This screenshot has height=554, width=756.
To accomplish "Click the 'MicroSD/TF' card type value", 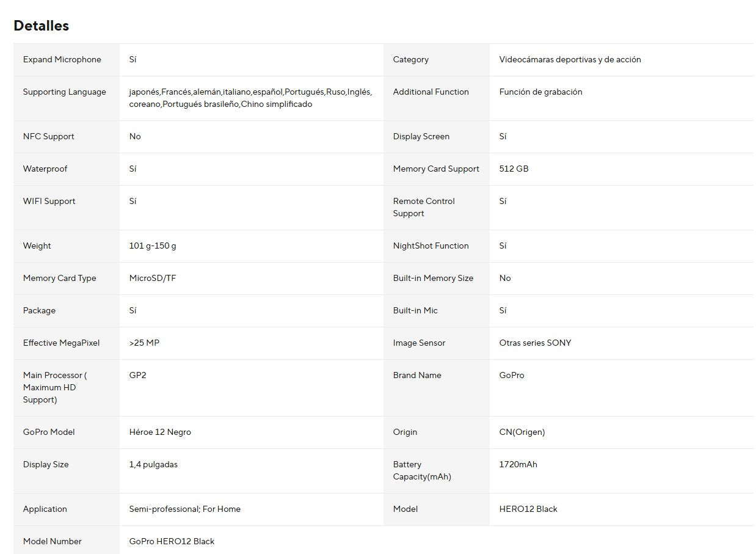I will coord(153,278).
